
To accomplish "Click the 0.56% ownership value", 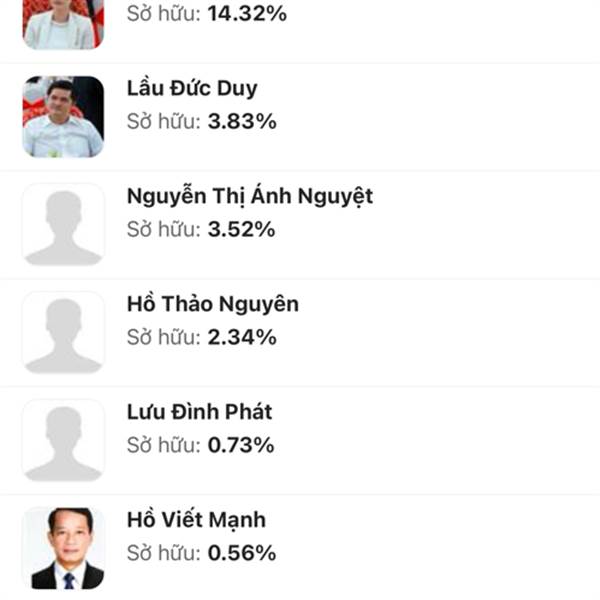I will (x=242, y=553).
